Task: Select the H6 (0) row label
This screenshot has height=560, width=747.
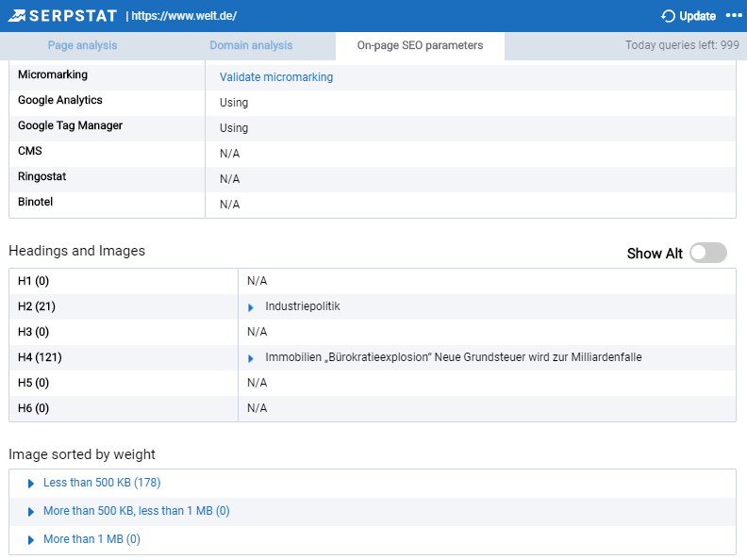Action: coord(33,408)
